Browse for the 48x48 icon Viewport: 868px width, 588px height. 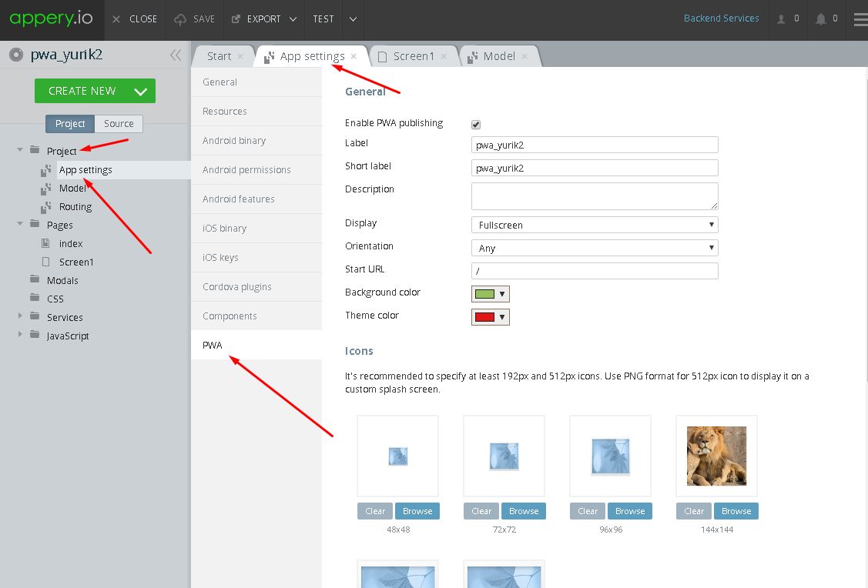[417, 511]
